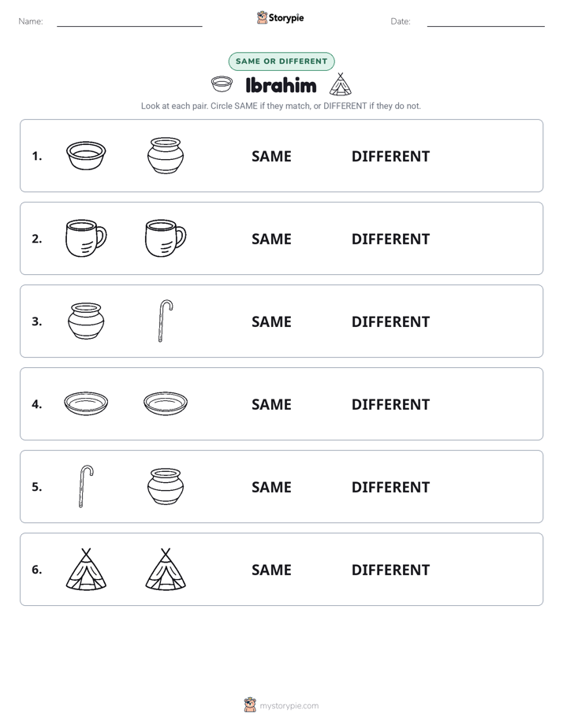Click the second plate in row 4
Screen dimensions: 563x728
pyautogui.click(x=166, y=403)
